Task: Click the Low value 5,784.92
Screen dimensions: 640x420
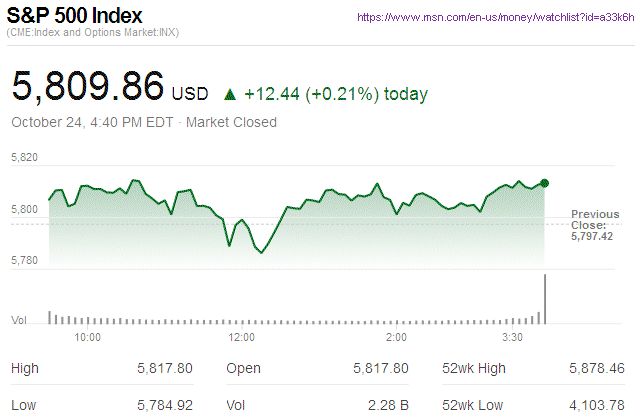Action: pos(164,404)
